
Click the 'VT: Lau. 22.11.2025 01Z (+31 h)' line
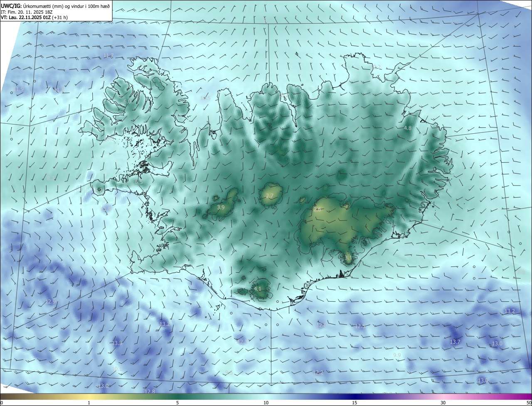(34, 17)
